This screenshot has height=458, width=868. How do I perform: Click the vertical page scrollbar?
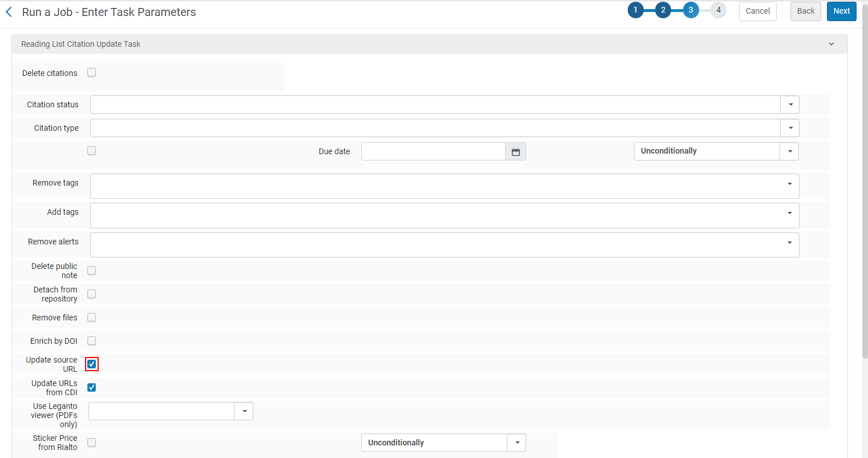(865, 183)
